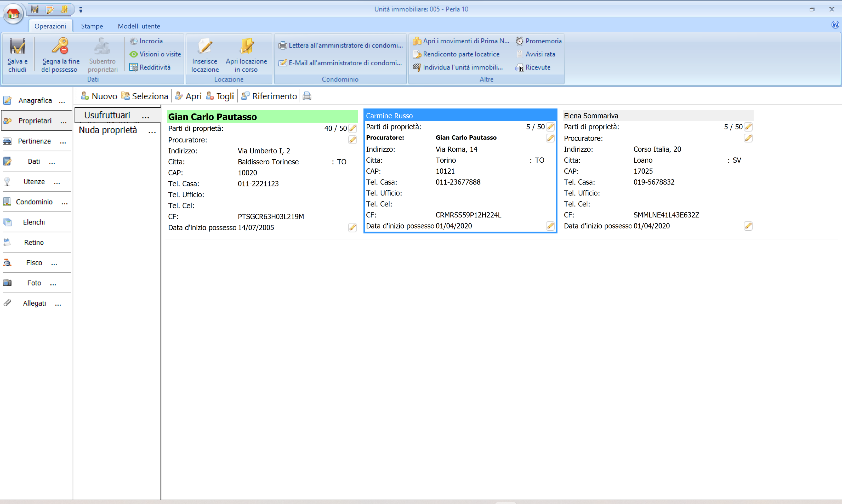Open Ricevute
Viewport: 842px width, 504px height.
(533, 67)
